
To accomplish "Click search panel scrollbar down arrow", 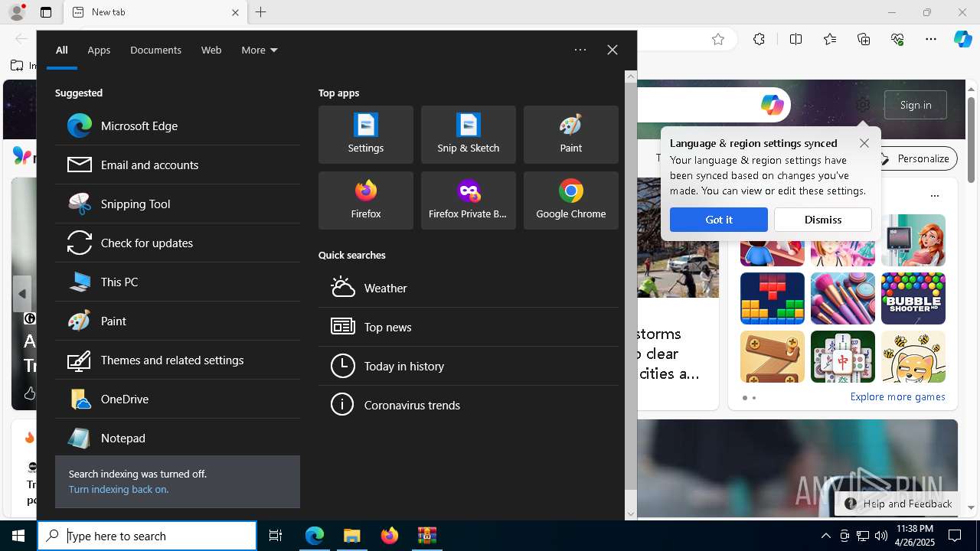I will tap(631, 514).
